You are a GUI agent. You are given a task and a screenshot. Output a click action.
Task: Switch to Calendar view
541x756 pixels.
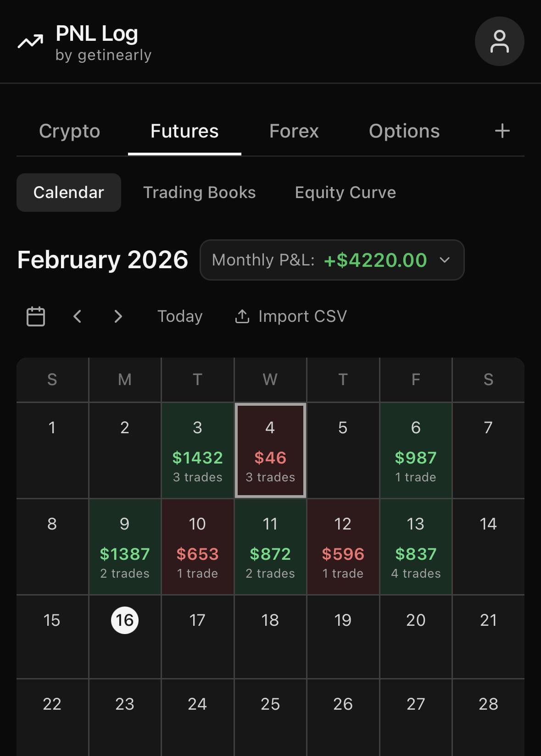coord(69,193)
